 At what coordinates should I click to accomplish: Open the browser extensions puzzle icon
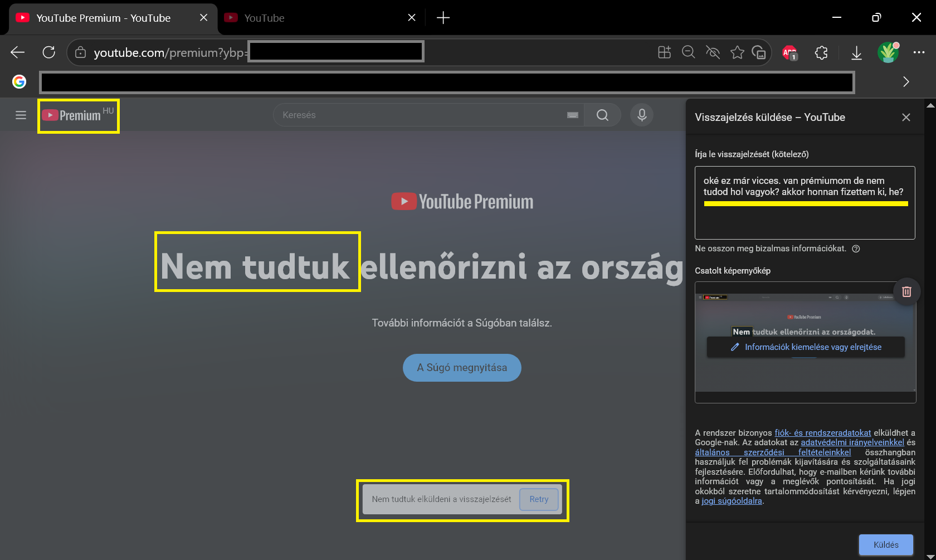point(821,53)
